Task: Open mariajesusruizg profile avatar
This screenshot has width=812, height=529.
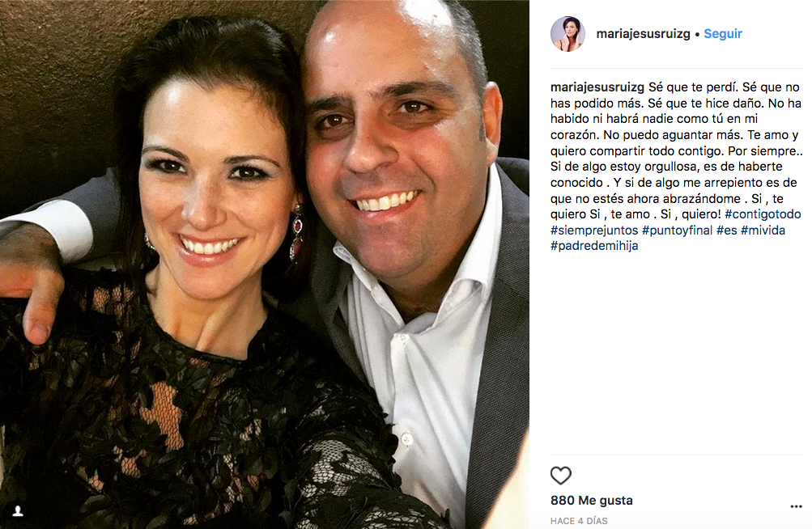Action: coord(568,34)
